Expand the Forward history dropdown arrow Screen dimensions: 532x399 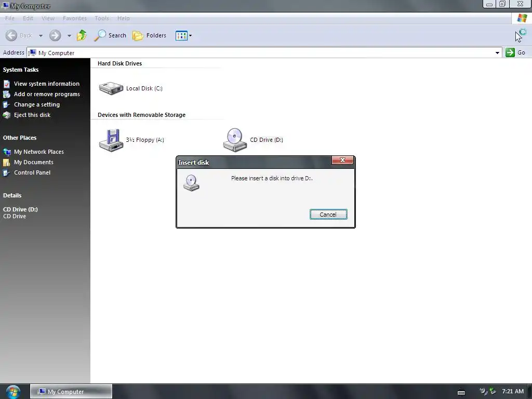click(69, 36)
